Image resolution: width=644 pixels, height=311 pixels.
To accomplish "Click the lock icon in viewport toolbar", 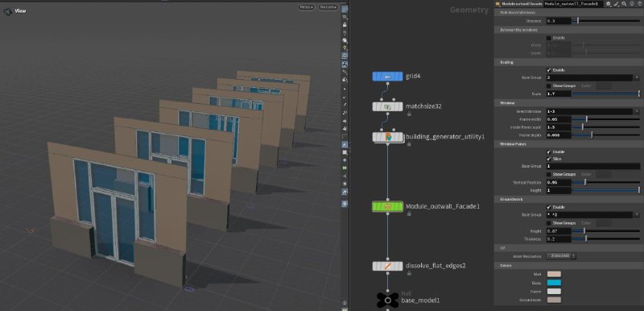I will click(345, 25).
